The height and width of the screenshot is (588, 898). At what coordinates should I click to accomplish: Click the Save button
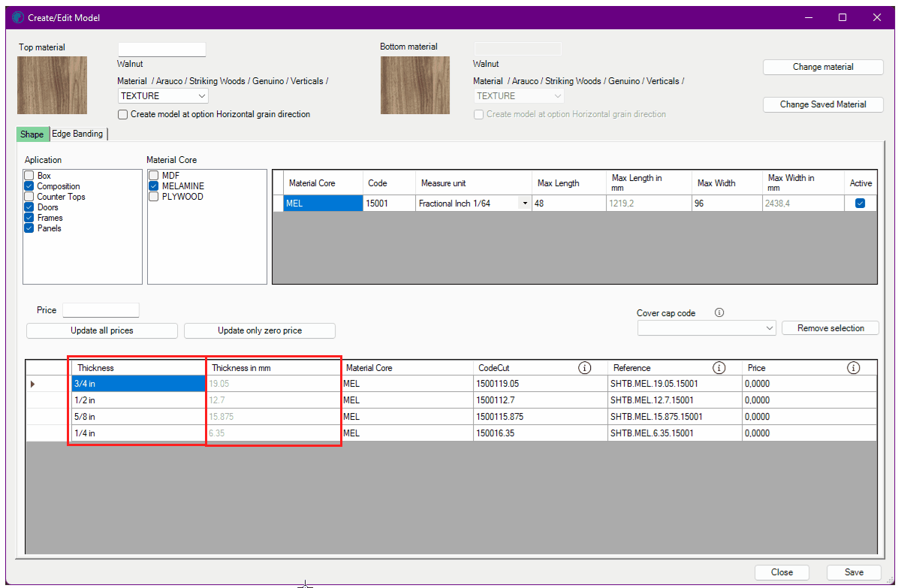coord(854,572)
